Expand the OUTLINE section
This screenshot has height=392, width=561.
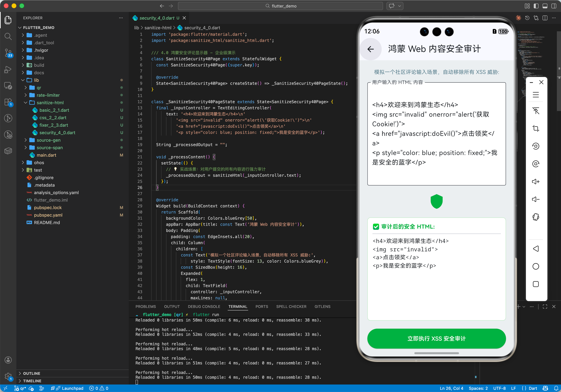[32, 373]
